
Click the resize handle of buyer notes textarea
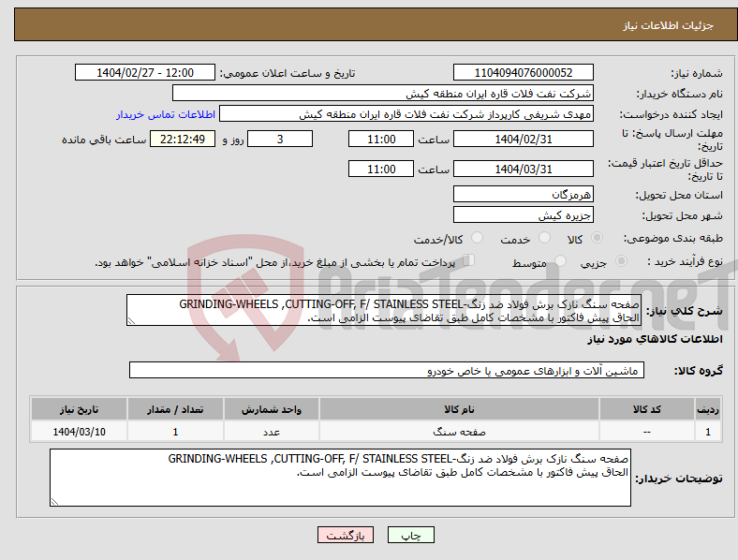point(54,502)
